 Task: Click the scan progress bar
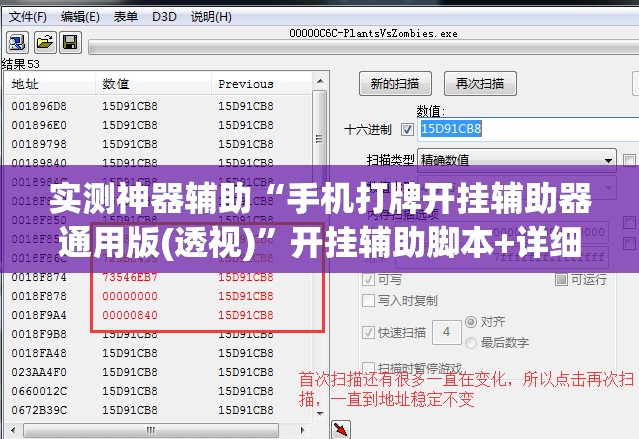pyautogui.click(x=364, y=47)
